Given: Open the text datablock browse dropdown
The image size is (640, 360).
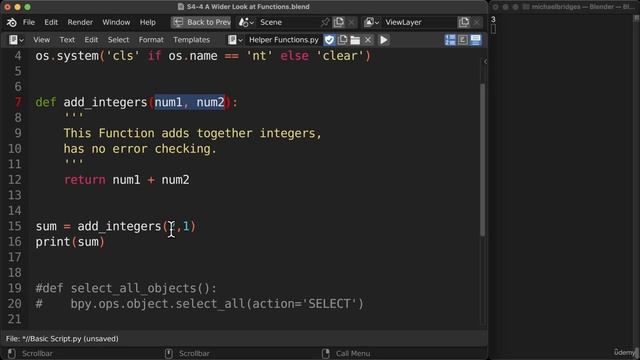Looking at the screenshot, I should 235,40.
